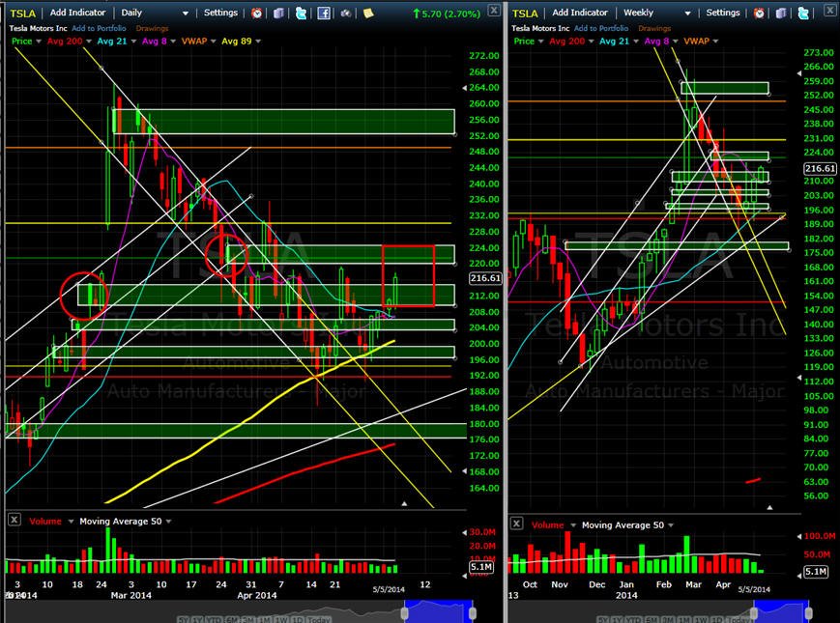The height and width of the screenshot is (623, 840).
Task: Click the camera snapshot icon
Action: pyautogui.click(x=345, y=13)
